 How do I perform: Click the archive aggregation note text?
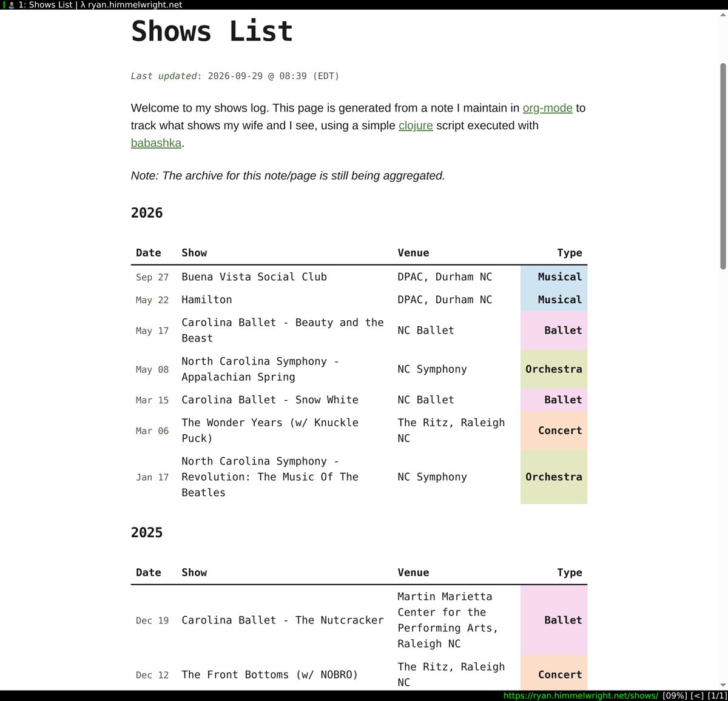click(288, 176)
